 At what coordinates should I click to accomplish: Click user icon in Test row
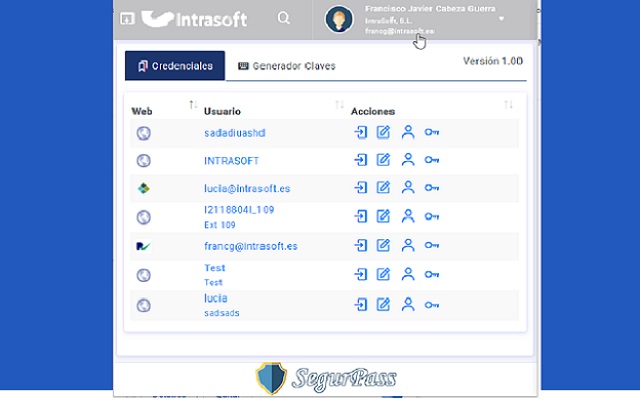click(408, 274)
